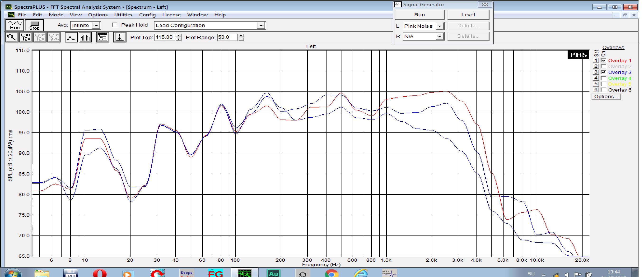This screenshot has width=644, height=277.
Task: Click the vertical autoscale icon
Action: tap(120, 37)
